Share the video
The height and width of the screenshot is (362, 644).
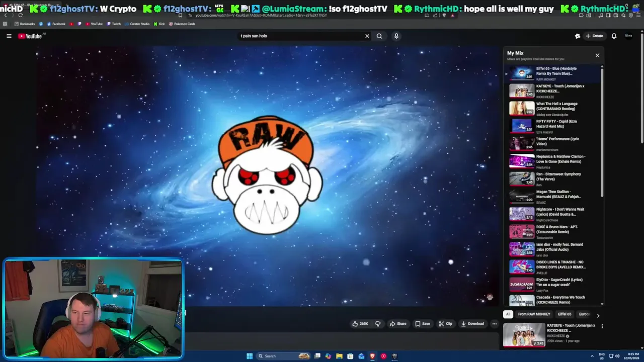pyautogui.click(x=397, y=324)
